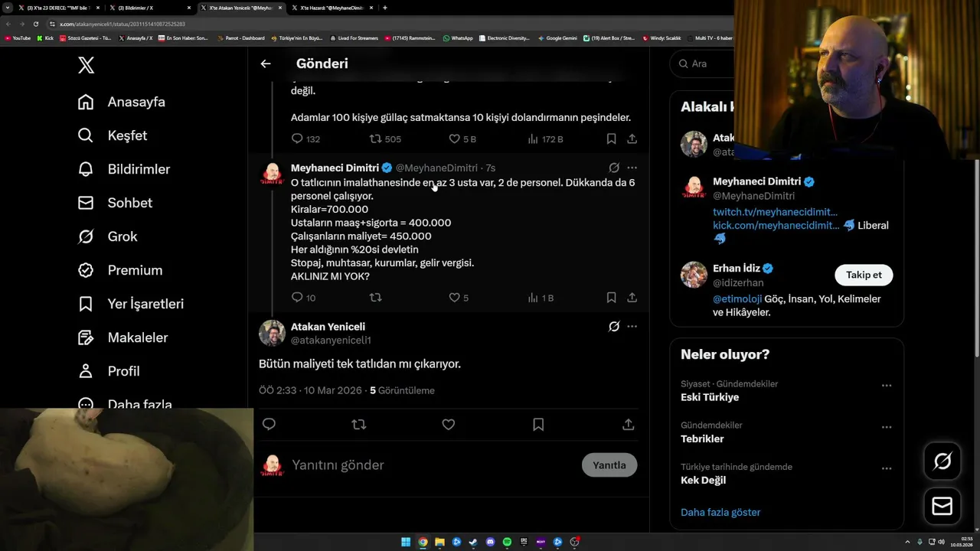Image resolution: width=980 pixels, height=551 pixels.
Task: Reply to Atakan Yeniceli's main post
Action: (269, 424)
